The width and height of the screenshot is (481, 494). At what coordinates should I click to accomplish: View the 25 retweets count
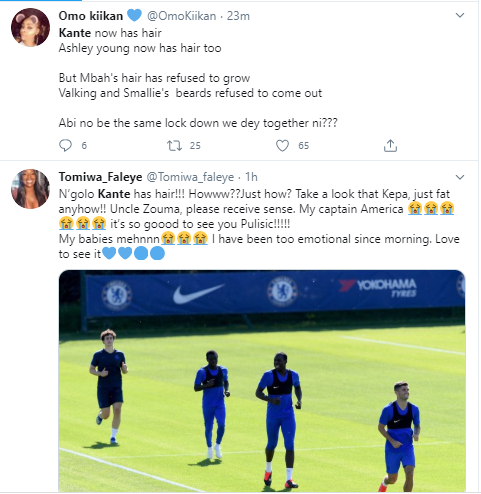195,146
